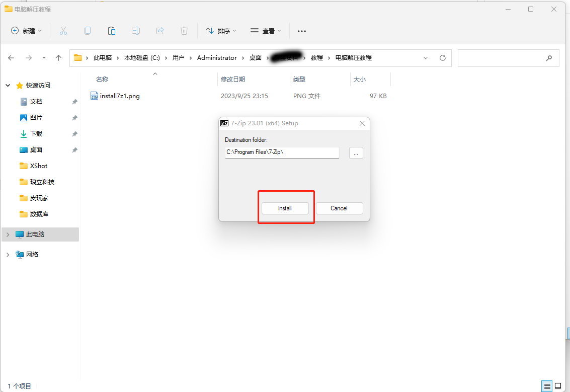570x392 pixels.
Task: Go back with the left arrow
Action: pos(11,58)
